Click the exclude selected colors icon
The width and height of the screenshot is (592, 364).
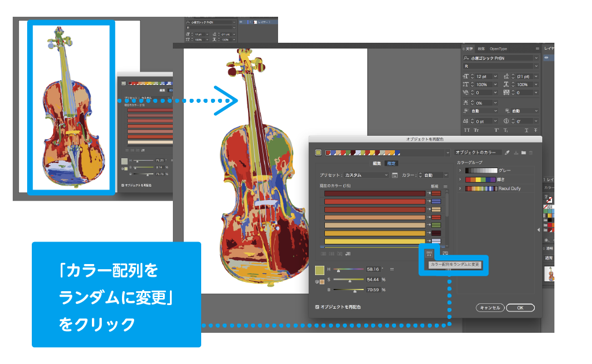(x=340, y=254)
